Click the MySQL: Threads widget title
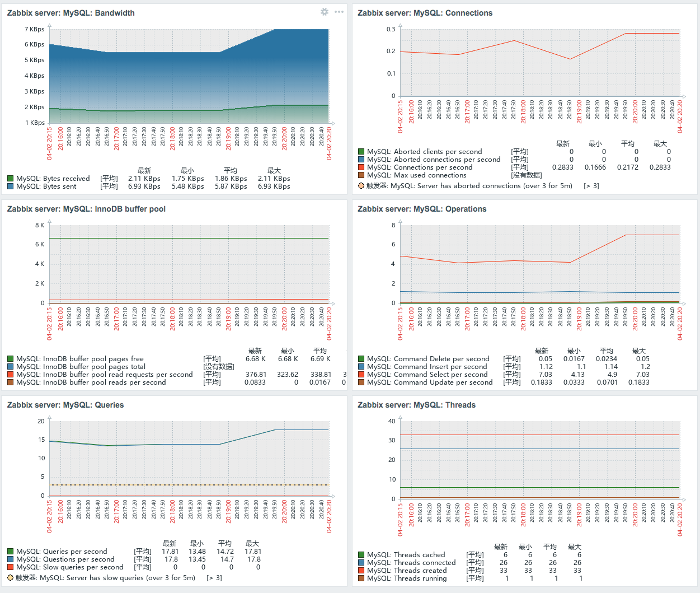The height and width of the screenshot is (593, 700). click(x=417, y=405)
